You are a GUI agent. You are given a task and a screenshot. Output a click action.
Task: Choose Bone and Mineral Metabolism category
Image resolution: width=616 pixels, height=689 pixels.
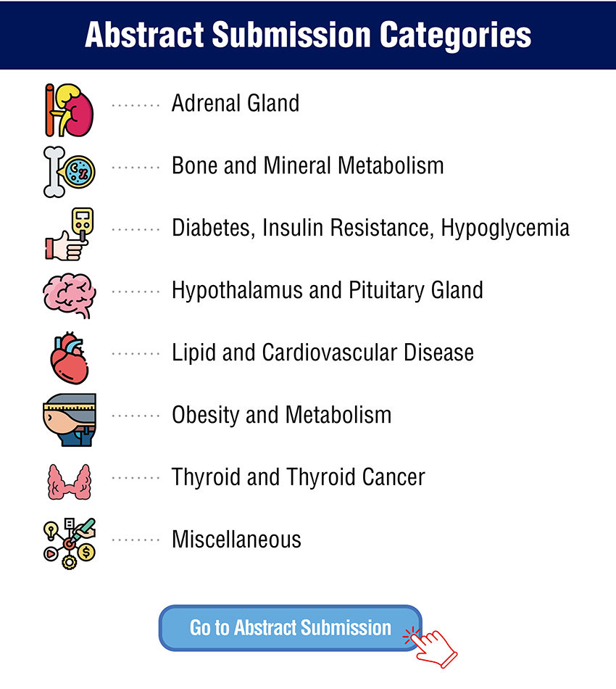click(308, 166)
